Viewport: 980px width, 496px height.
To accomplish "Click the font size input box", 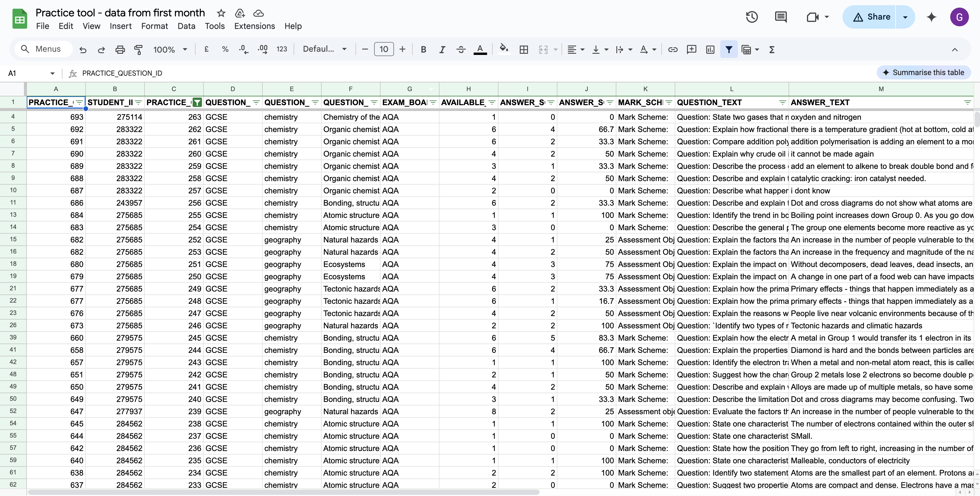I will pyautogui.click(x=383, y=49).
